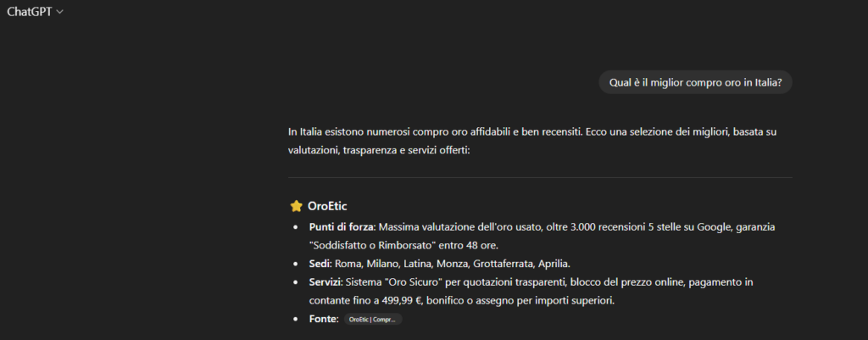Open the ChatGPT model selector dropdown chevron
The width and height of the screenshot is (868, 340).
point(59,11)
